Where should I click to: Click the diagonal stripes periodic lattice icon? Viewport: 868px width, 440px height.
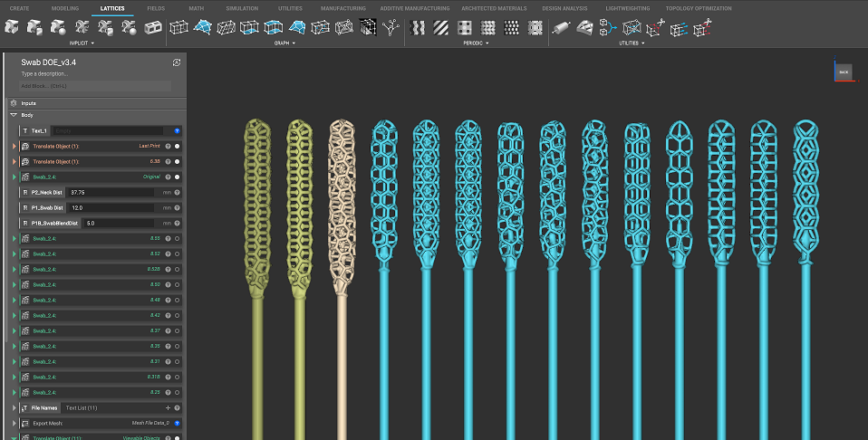point(441,28)
